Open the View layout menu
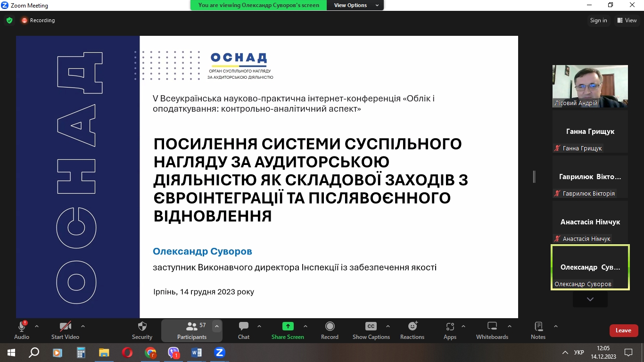This screenshot has width=644, height=362. click(627, 20)
